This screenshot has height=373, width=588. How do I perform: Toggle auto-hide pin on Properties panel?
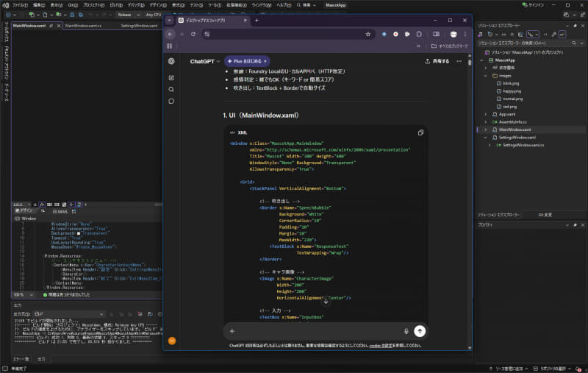pyautogui.click(x=575, y=225)
